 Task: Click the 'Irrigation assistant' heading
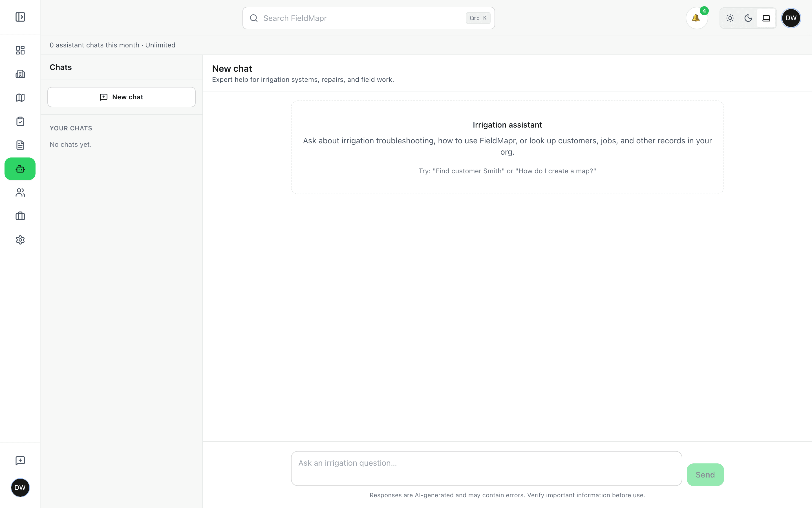click(507, 125)
